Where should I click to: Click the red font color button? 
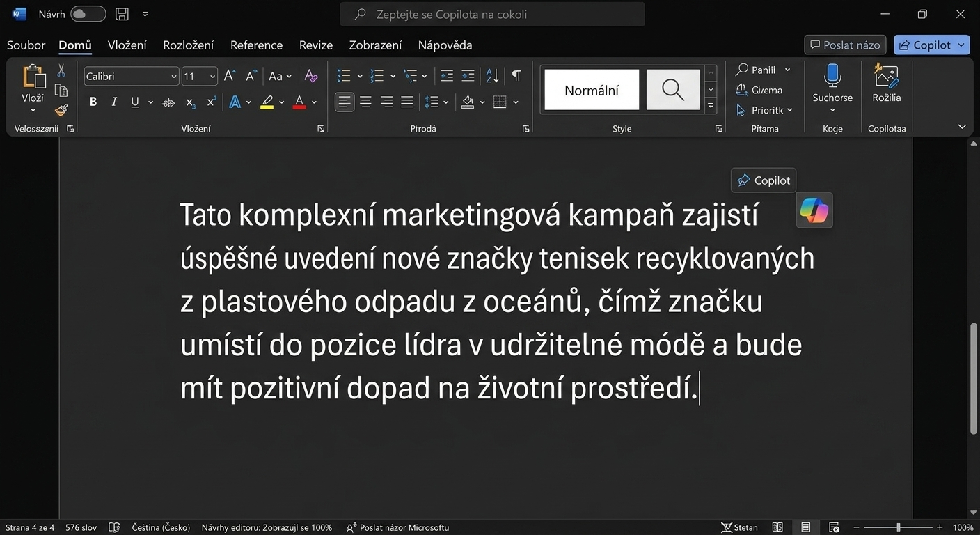pyautogui.click(x=299, y=102)
